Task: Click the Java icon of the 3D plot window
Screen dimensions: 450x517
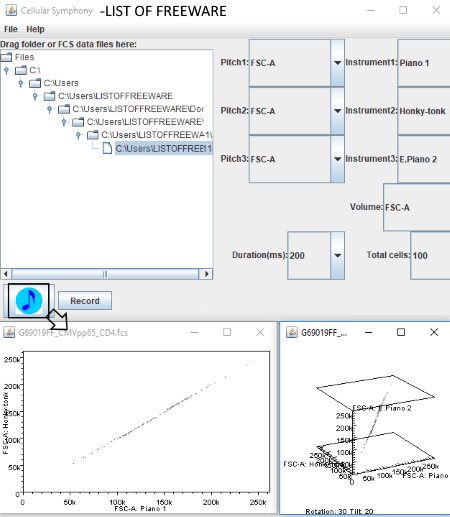Action: click(x=292, y=332)
